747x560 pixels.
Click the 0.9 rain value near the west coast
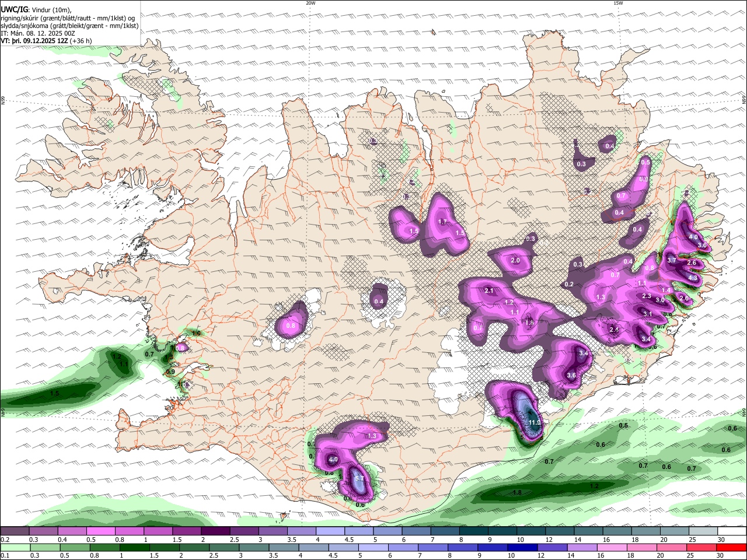coord(170,372)
